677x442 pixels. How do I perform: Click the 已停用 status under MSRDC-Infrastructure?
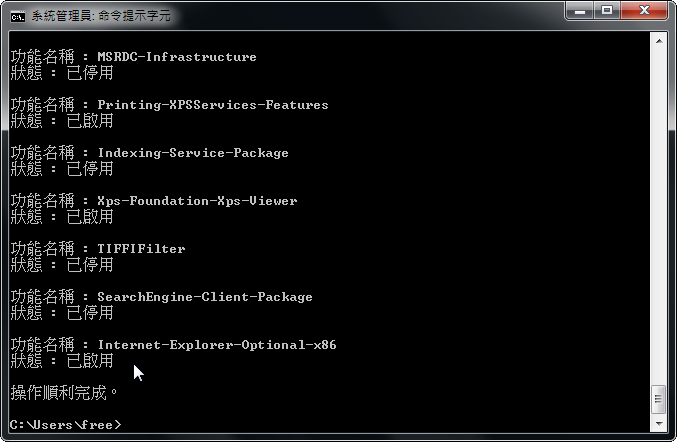tap(90, 73)
